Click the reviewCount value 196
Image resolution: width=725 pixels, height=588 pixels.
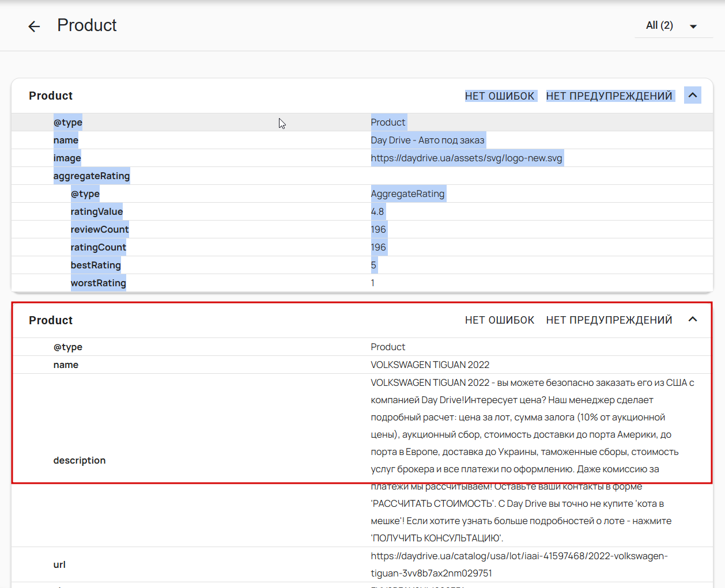click(x=379, y=229)
